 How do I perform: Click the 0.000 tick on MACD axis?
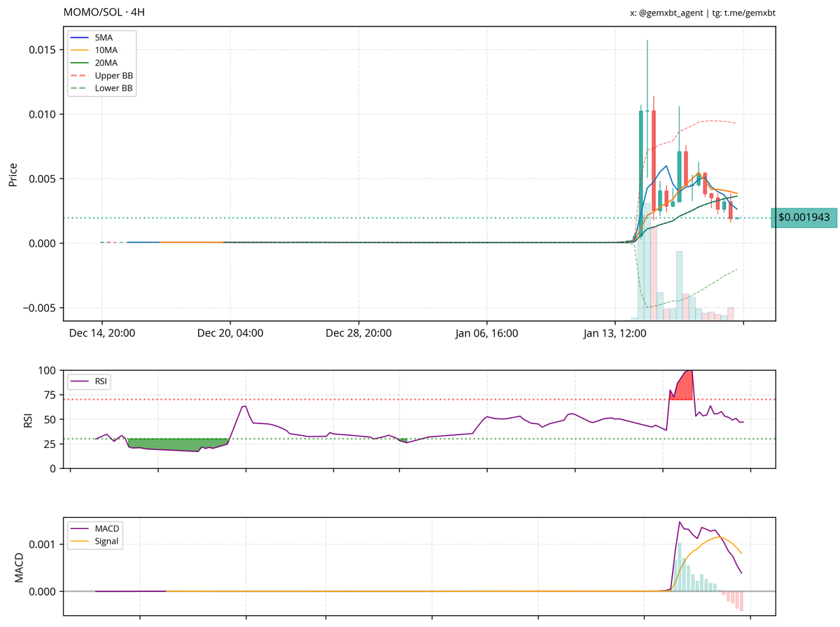click(42, 591)
